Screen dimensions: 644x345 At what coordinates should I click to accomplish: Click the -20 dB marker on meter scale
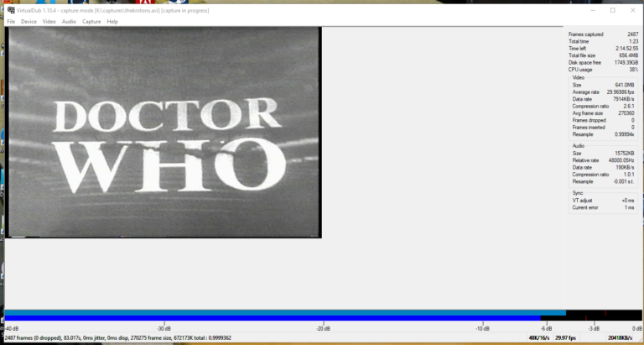(x=323, y=328)
